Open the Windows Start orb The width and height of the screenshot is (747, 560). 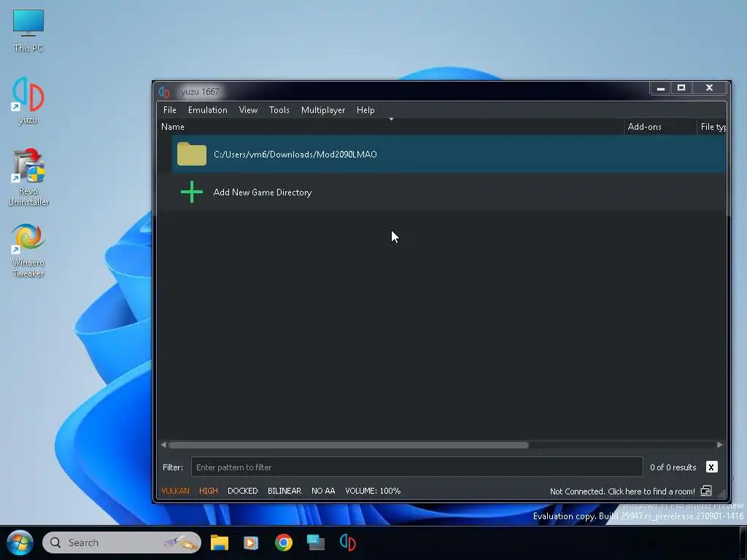[20, 542]
